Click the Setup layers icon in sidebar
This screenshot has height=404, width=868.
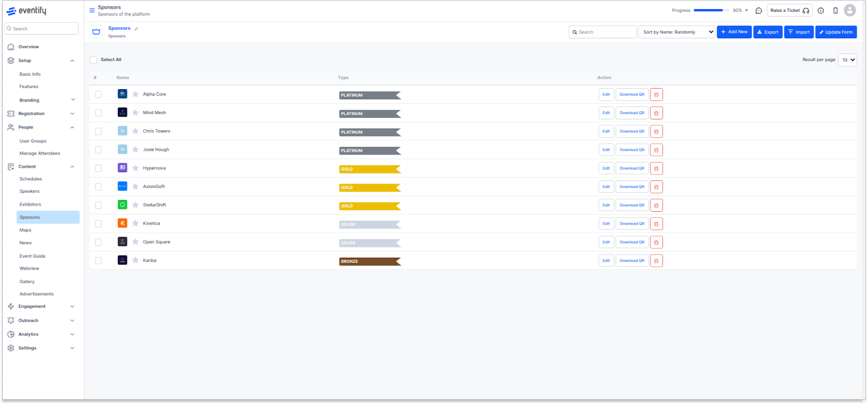click(11, 60)
